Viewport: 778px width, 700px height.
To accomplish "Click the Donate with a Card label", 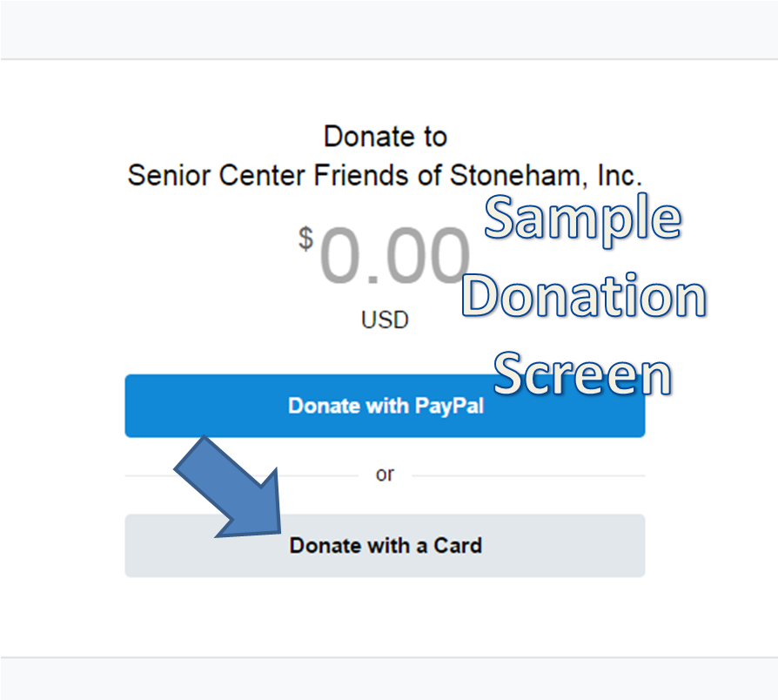I will 384,546.
